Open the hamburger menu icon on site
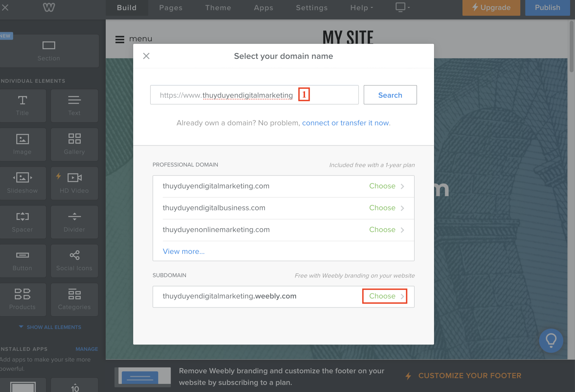This screenshot has width=575, height=392. click(120, 39)
